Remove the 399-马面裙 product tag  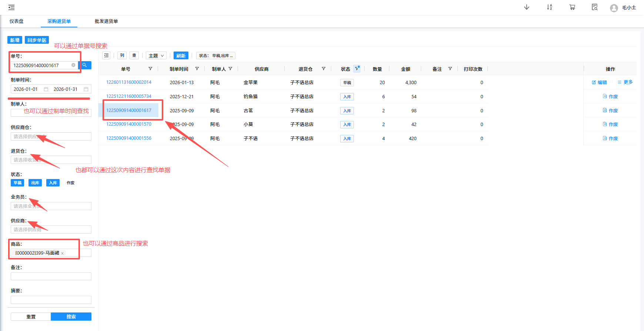click(63, 253)
